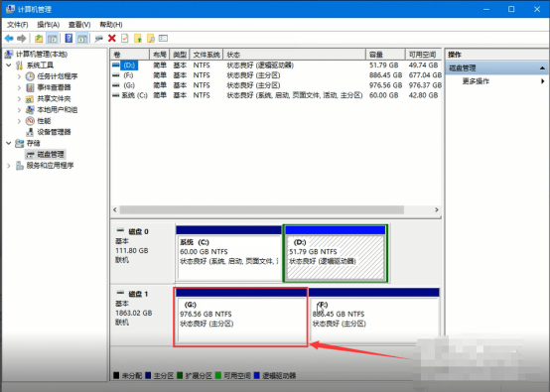
Task: Select the (D:) 51.79 GB partition block
Action: coord(335,253)
